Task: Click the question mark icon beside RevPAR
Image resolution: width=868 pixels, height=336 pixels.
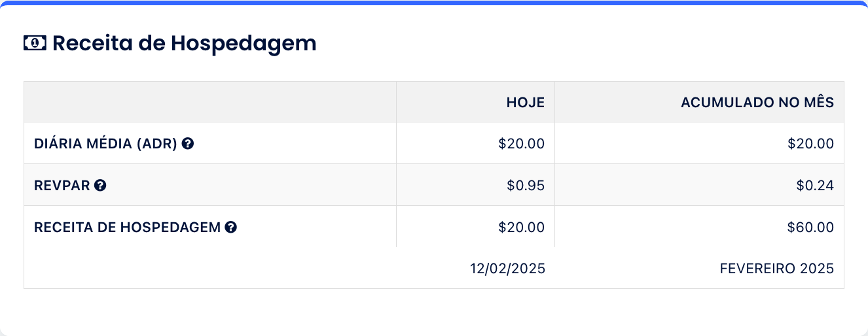Action: (x=100, y=186)
